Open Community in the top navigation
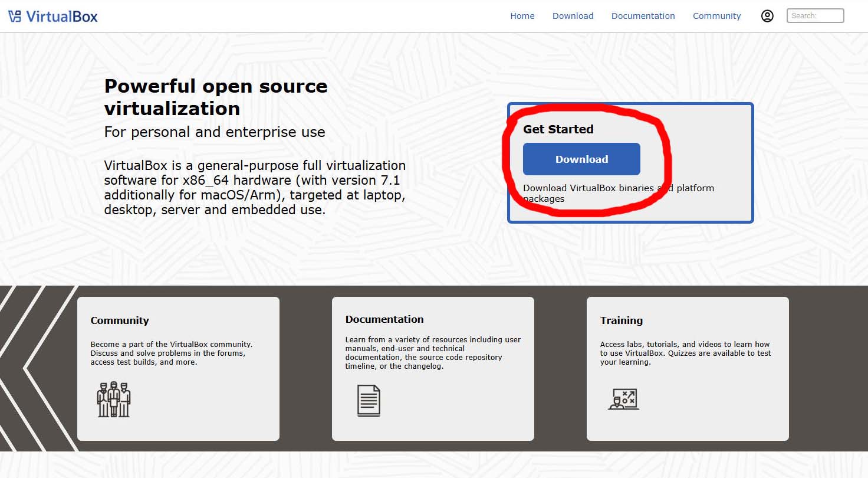Screen dimensions: 868x478 (716, 16)
